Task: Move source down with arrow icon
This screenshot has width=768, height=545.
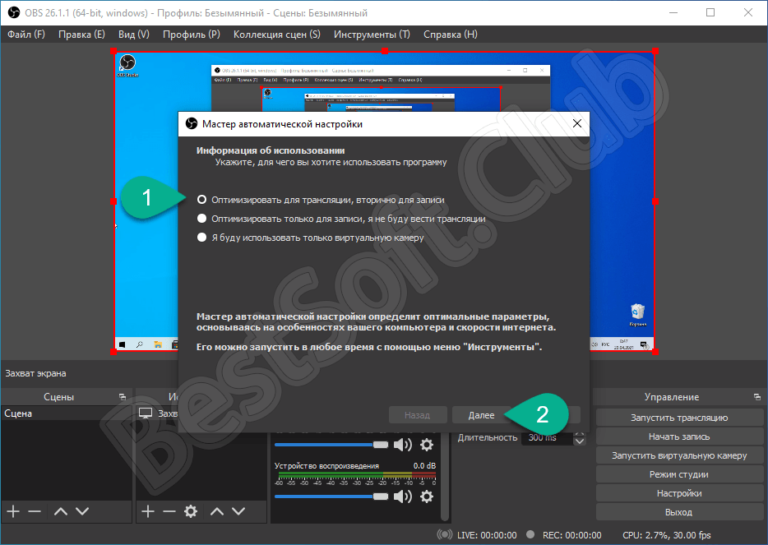Action: coord(239,512)
